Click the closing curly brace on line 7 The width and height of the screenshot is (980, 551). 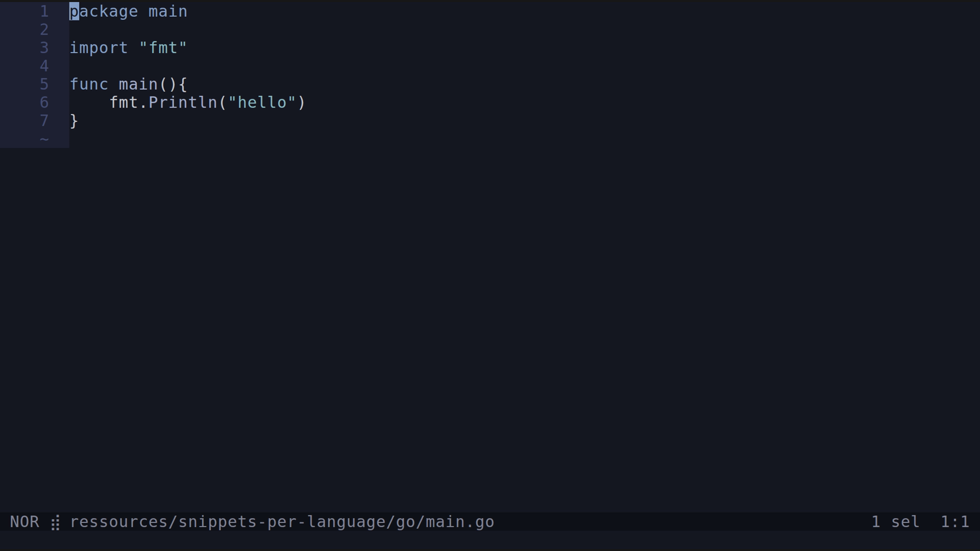click(74, 121)
